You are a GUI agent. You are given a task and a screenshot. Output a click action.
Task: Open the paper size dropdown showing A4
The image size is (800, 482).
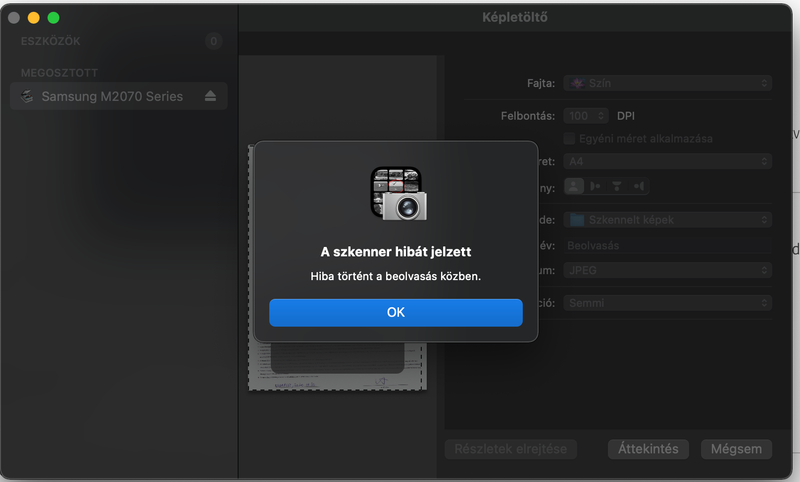point(667,161)
